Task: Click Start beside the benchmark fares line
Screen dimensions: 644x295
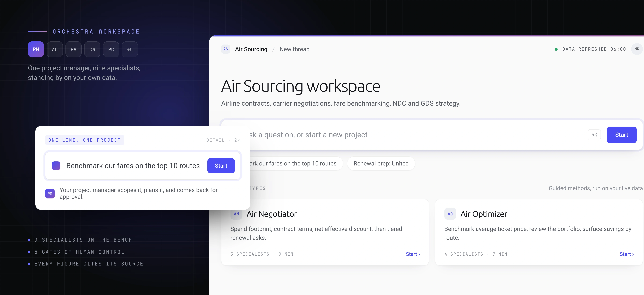Action: pos(221,166)
